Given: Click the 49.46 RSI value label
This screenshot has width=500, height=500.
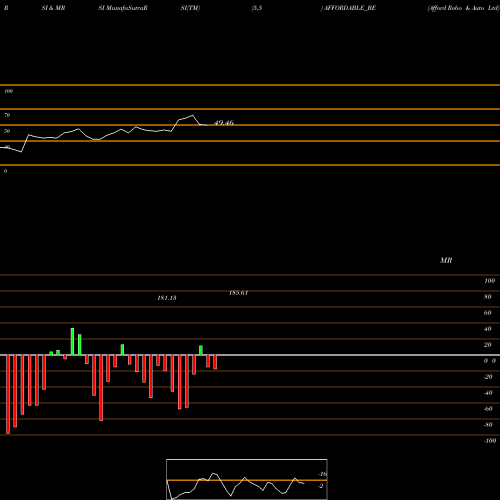Looking at the screenshot, I should (224, 123).
